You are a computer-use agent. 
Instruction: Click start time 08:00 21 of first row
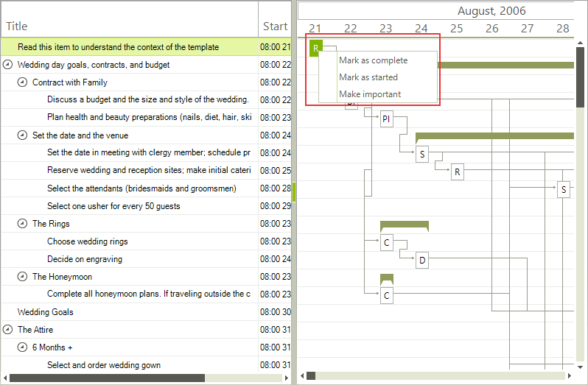[x=276, y=47]
